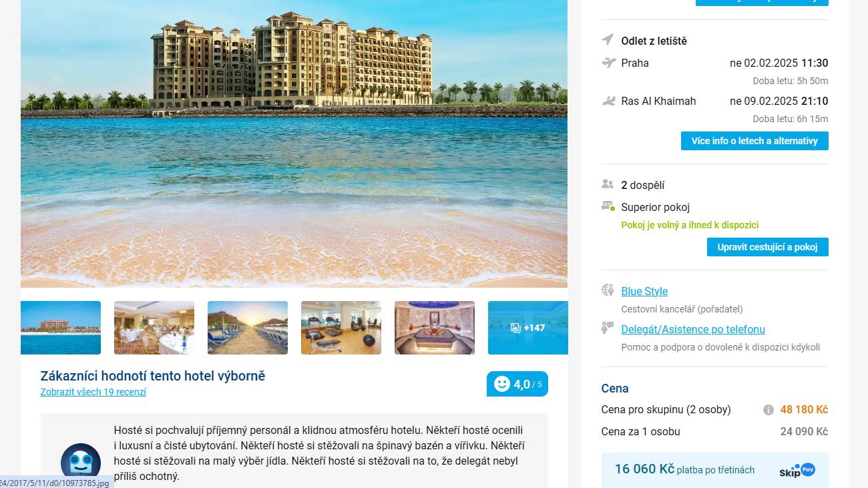Select the gym fitness room thumbnail
868x488 pixels.
[x=341, y=328]
